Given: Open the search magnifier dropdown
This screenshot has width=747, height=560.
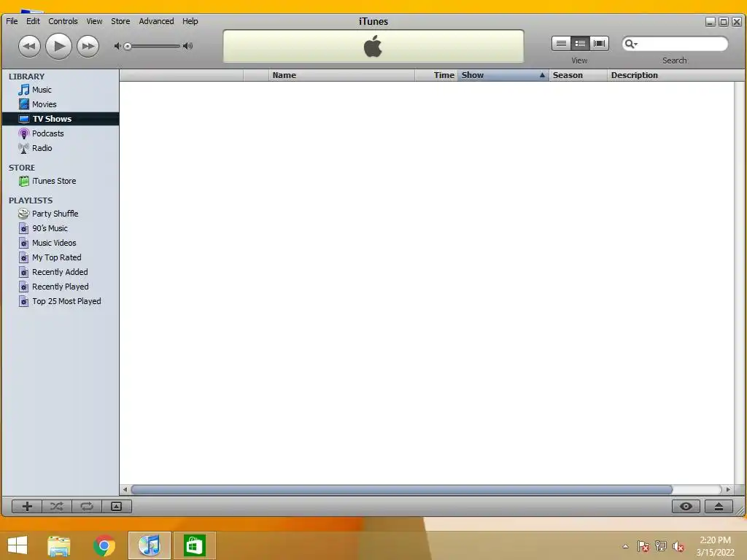Looking at the screenshot, I should tap(631, 44).
